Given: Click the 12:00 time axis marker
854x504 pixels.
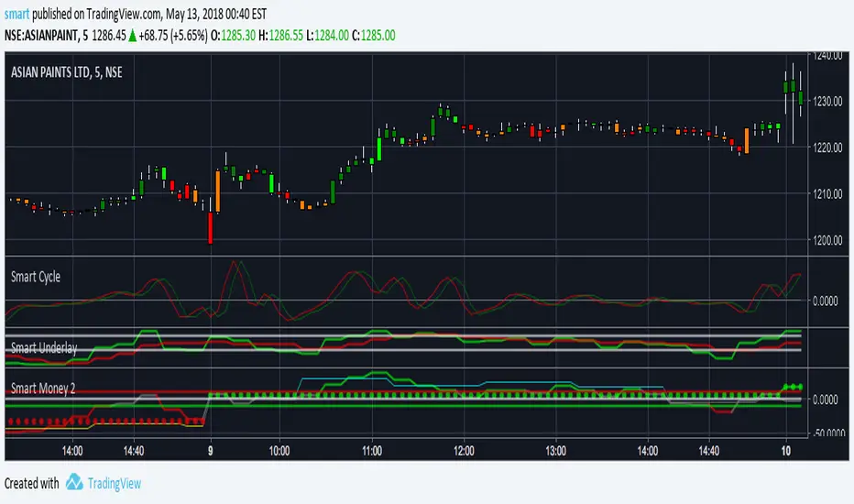Looking at the screenshot, I should pos(464,451).
